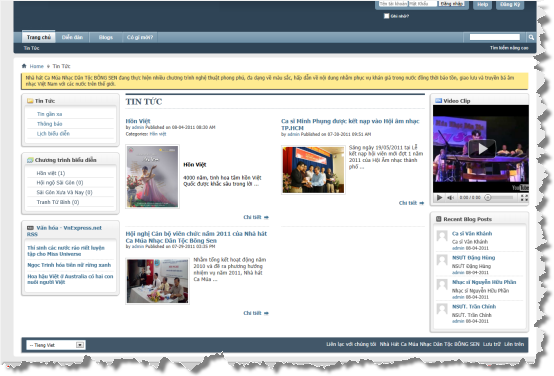Open Hội nghị Cán bộ viên chức article
The height and width of the screenshot is (376, 554).
point(196,237)
